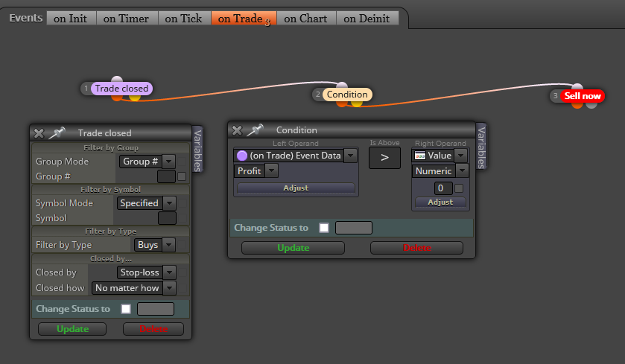The image size is (625, 364).
Task: Toggle Change Status checkbox in Trade closed panel
Action: click(126, 309)
